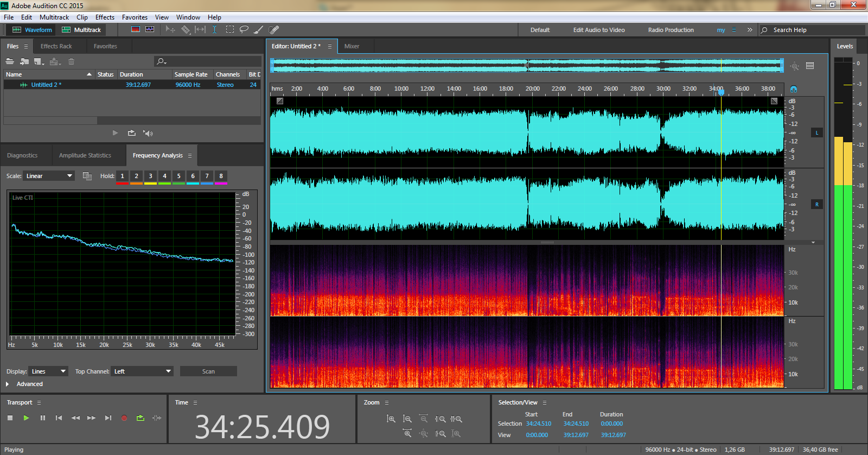Toggle the Left channel L button
This screenshot has height=455, width=868.
[x=817, y=132]
